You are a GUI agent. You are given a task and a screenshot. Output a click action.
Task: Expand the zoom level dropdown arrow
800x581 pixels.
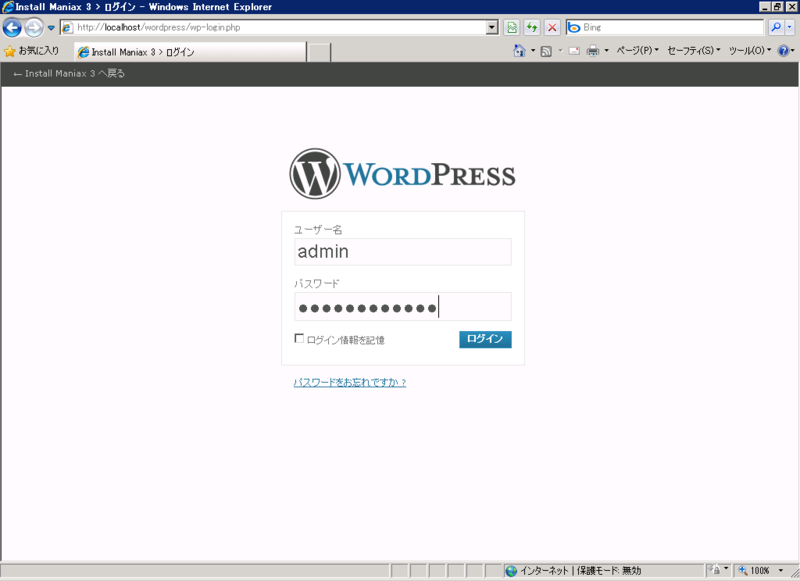point(780,570)
